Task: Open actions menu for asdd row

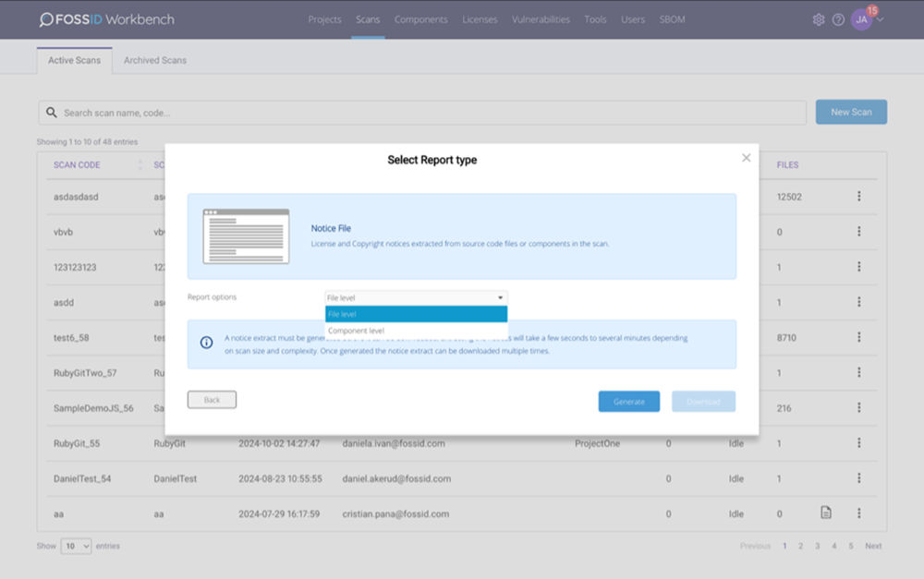Action: [858, 302]
